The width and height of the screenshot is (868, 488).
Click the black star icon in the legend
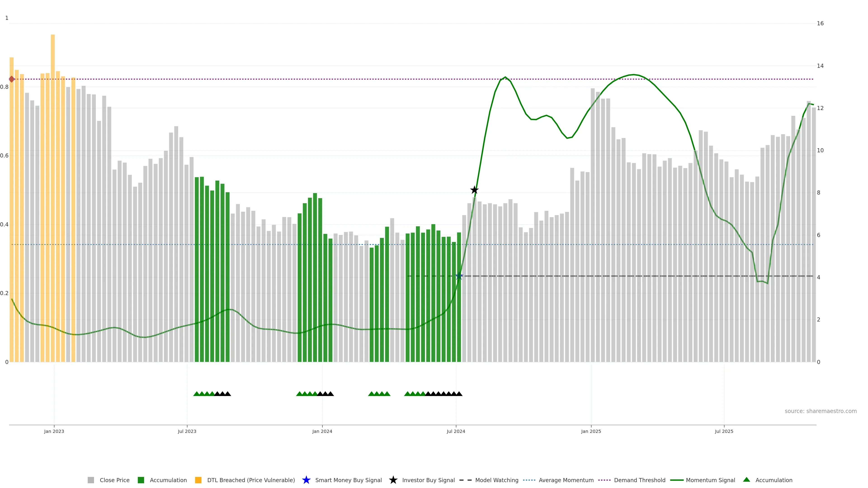(393, 480)
